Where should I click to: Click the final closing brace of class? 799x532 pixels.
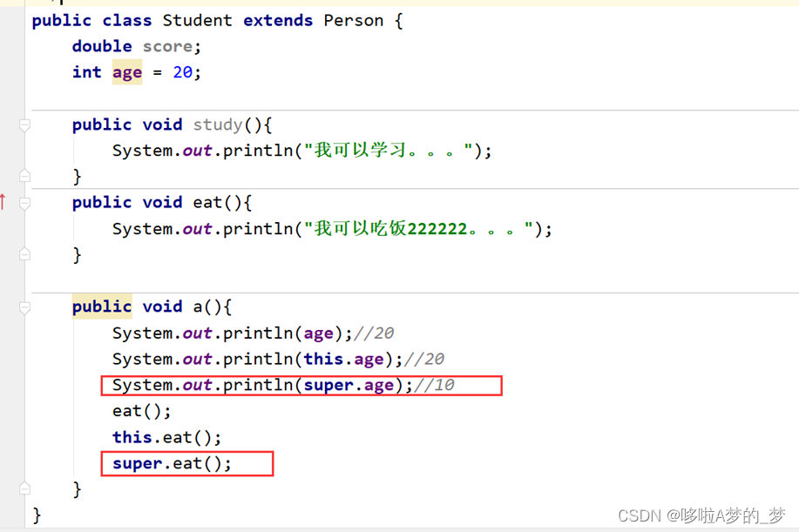click(37, 515)
